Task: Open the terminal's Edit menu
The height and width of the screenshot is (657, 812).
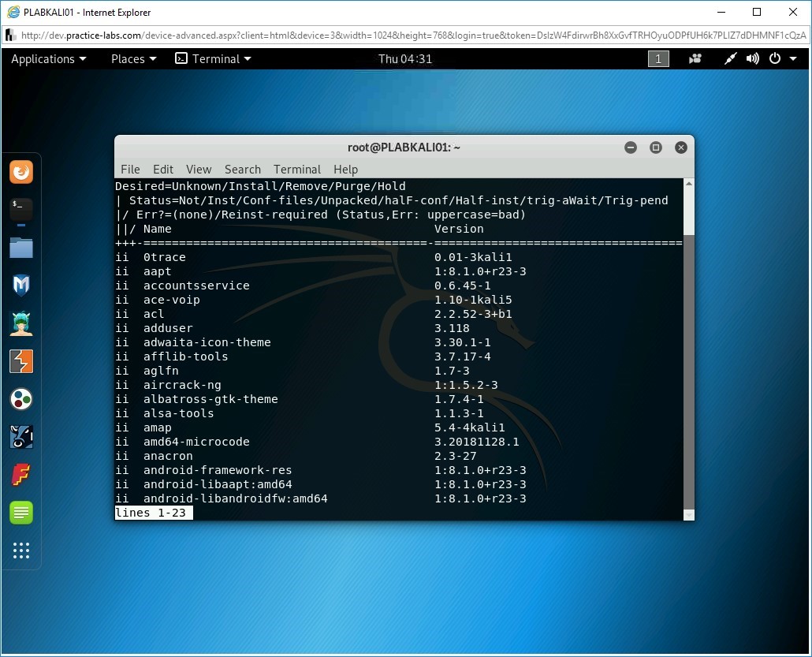Action: [163, 170]
